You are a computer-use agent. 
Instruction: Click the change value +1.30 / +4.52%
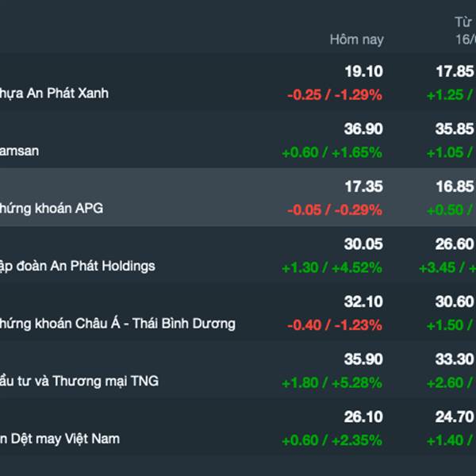click(x=332, y=268)
